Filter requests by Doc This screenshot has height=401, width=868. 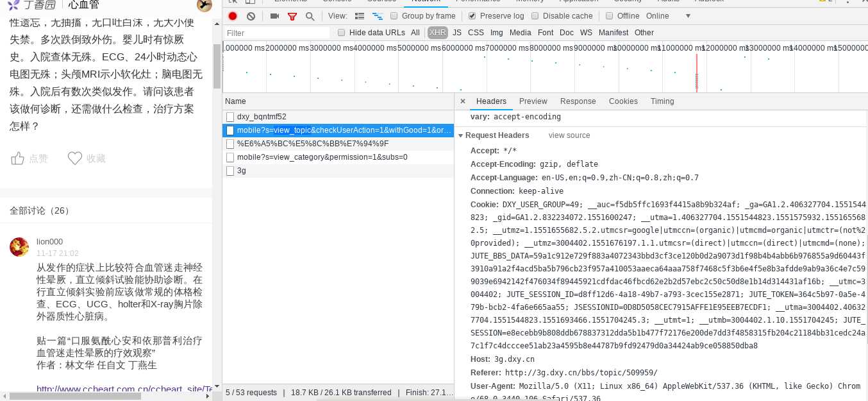(x=567, y=33)
